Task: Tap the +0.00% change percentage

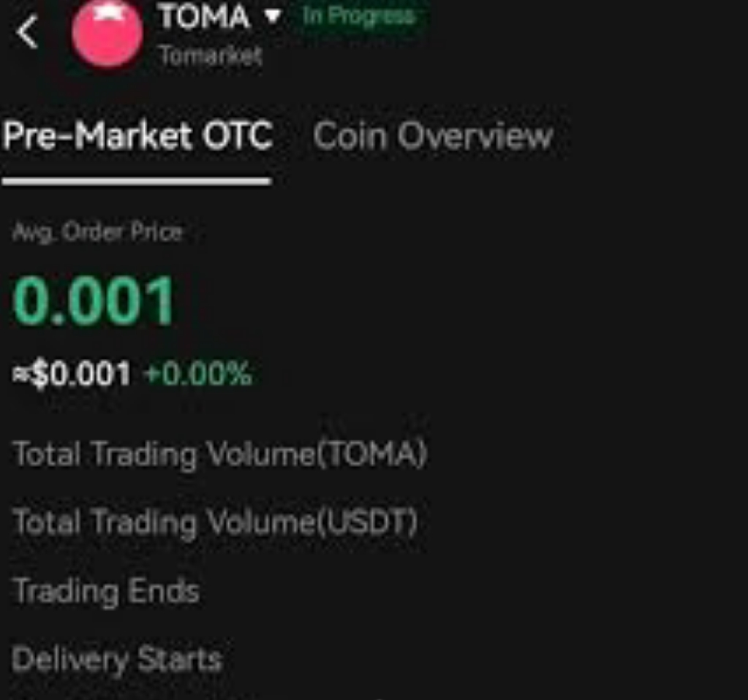Action: click(198, 375)
